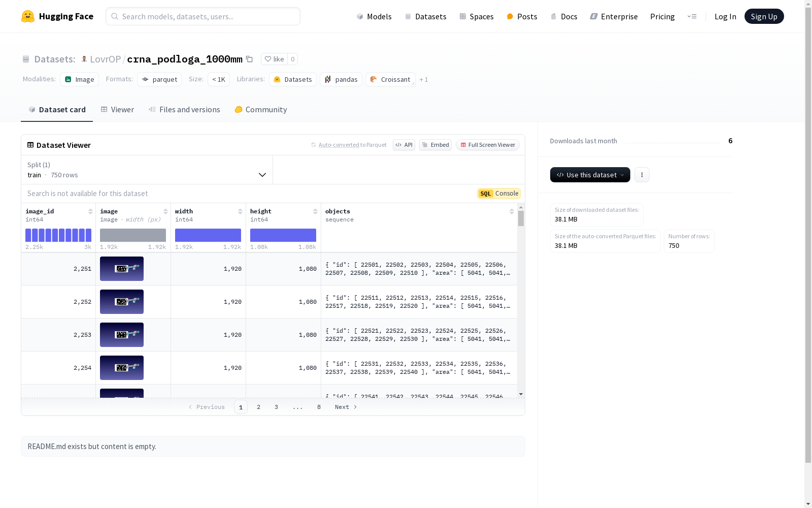Show the +1 more libraries
The image size is (812, 508).
tap(424, 79)
